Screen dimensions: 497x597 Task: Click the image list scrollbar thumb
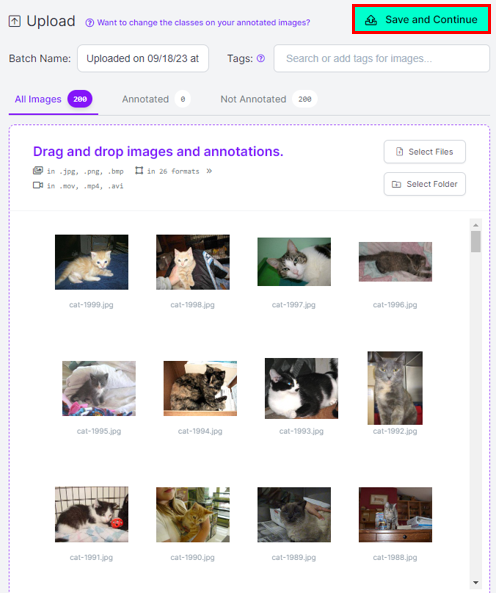tap(476, 242)
